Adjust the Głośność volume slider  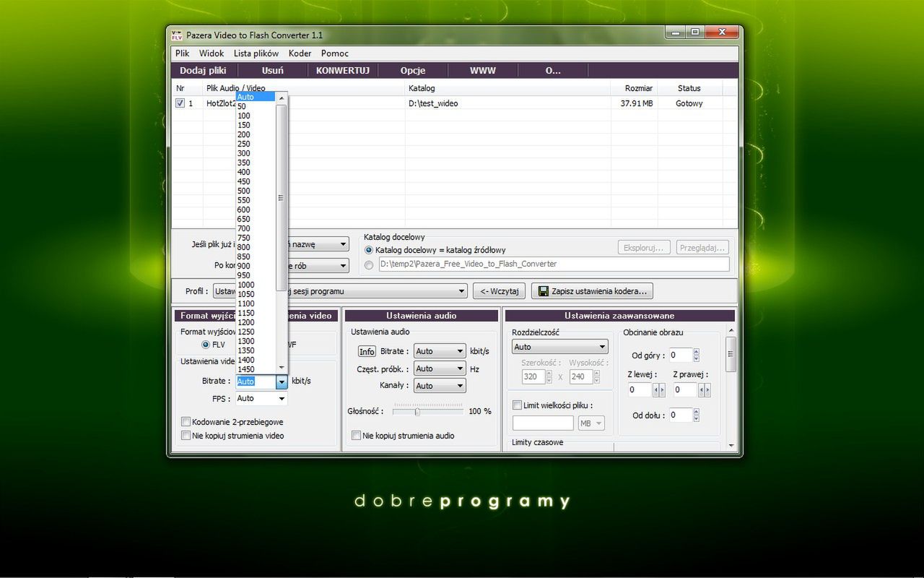coord(417,412)
